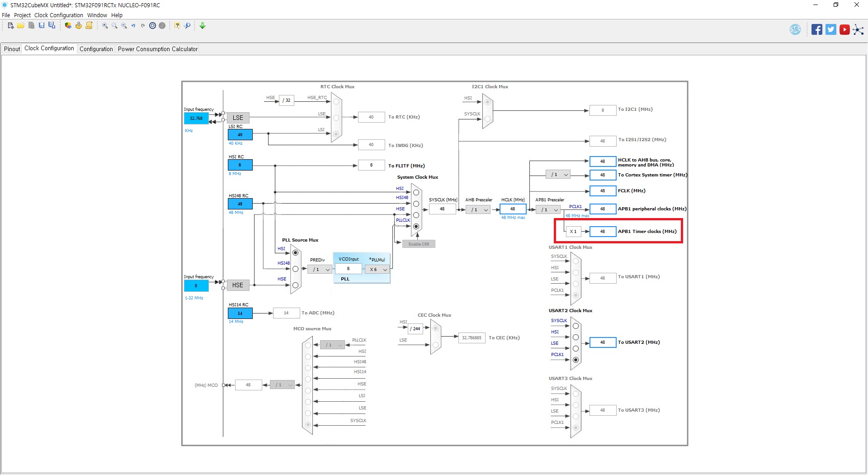Viewport: 868px width, 475px height.
Task: Switch USART2 clock source to SYSCLK
Action: pos(576,326)
